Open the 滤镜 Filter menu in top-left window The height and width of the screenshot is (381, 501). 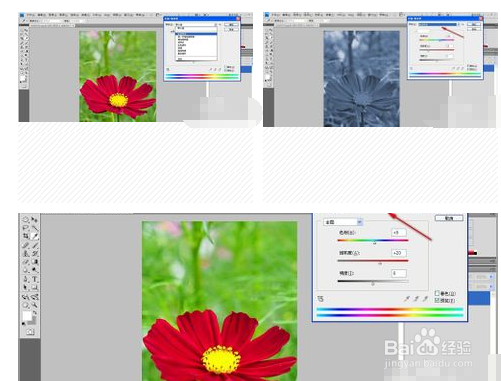click(x=85, y=15)
